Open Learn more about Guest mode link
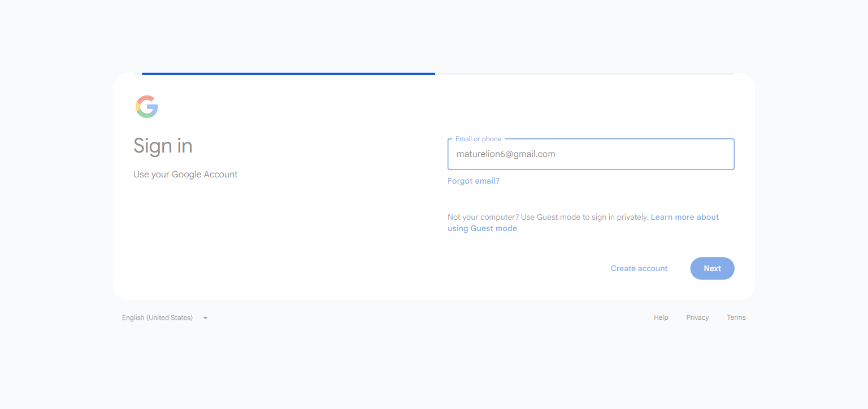Viewport: 868px width, 409px height. tap(583, 223)
